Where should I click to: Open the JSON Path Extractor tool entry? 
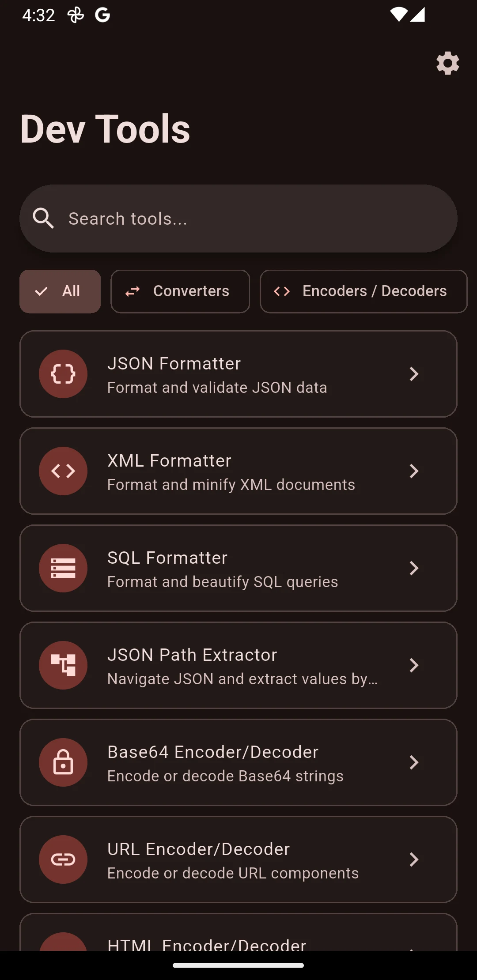pyautogui.click(x=238, y=665)
